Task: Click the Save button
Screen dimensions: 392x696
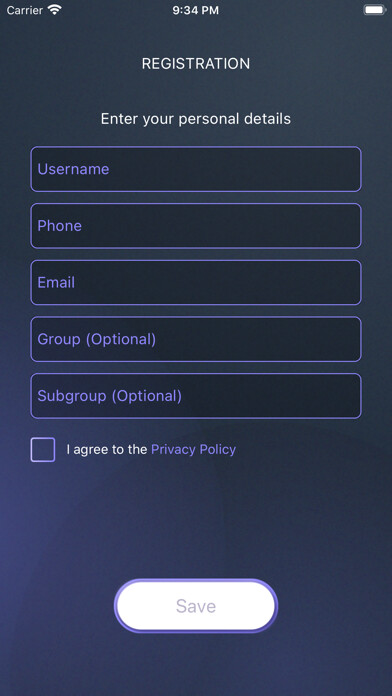Action: tap(196, 606)
